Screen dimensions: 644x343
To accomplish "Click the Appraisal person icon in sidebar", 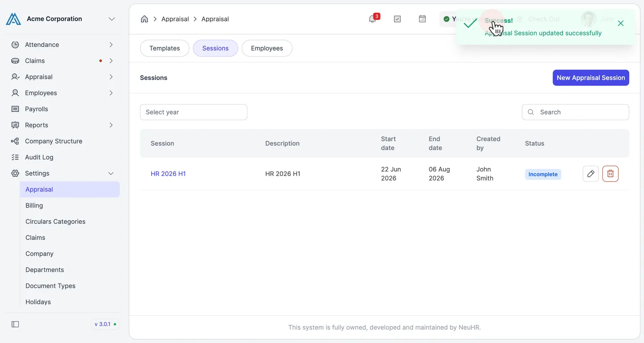I will pos(15,77).
